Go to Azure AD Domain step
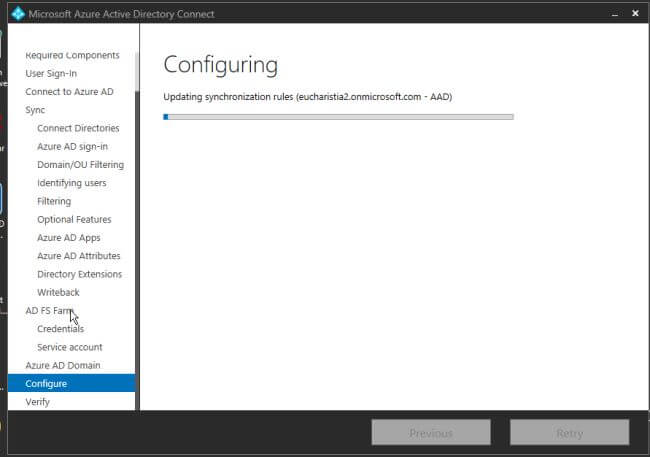650x457 pixels. 63,365
